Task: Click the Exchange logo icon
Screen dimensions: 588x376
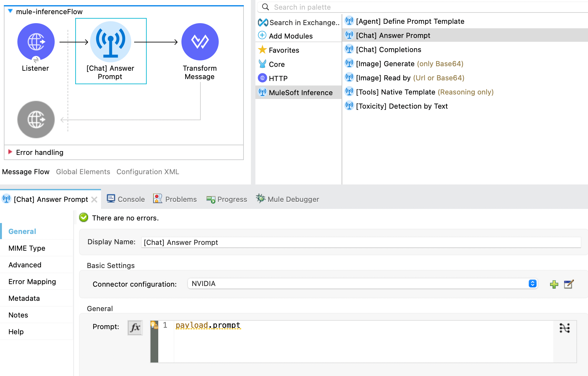Action: point(263,22)
